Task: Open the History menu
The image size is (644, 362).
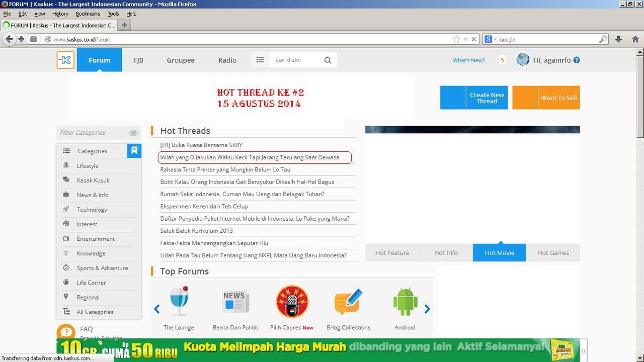Action: tap(60, 14)
